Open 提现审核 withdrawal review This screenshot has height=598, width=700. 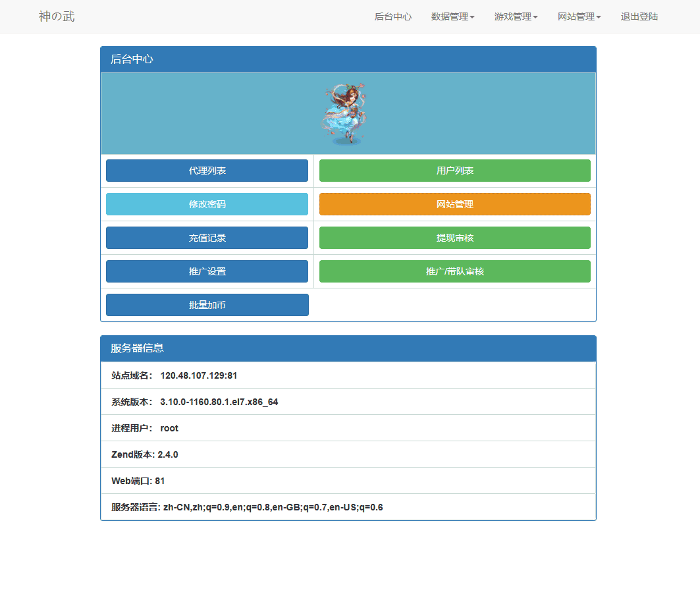pyautogui.click(x=454, y=238)
